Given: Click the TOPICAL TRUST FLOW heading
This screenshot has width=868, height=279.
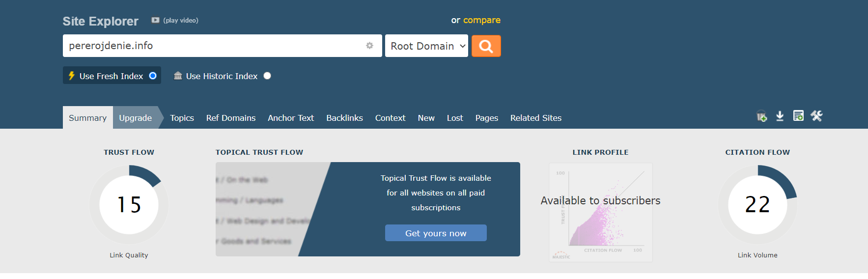Looking at the screenshot, I should pos(259,152).
